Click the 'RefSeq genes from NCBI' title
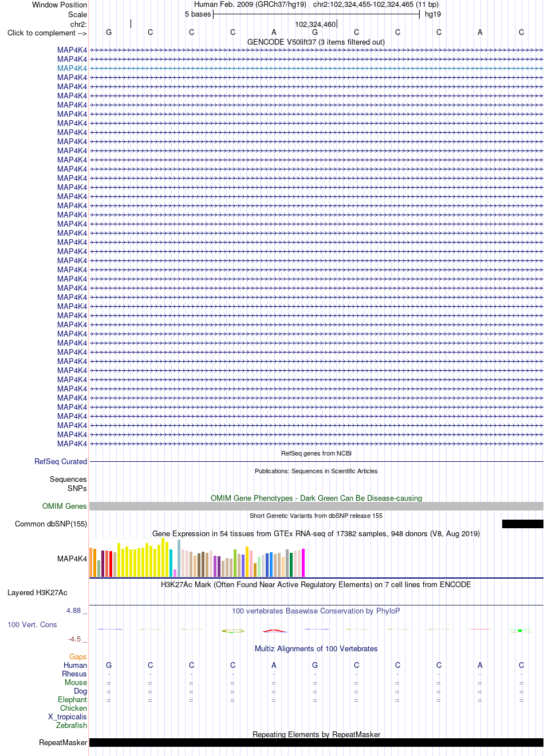Screen dimensions: 544x756 tap(316, 453)
